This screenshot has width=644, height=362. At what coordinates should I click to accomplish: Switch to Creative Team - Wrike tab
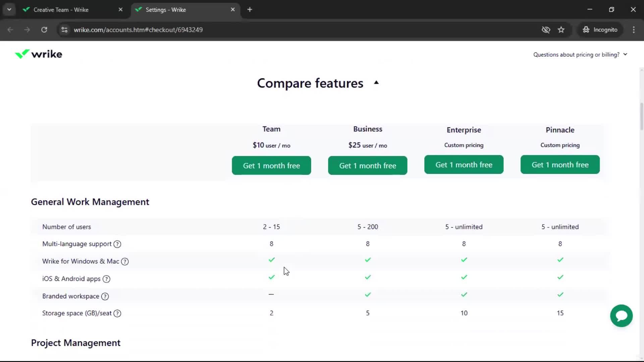tap(61, 10)
